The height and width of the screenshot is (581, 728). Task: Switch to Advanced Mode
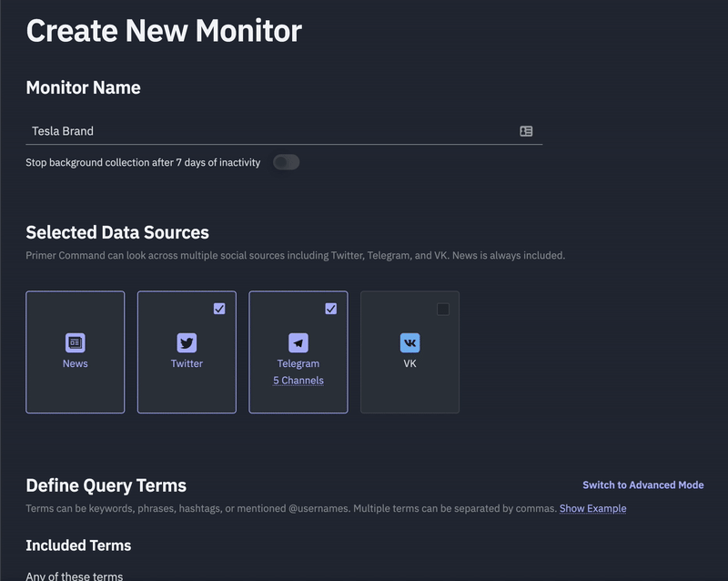click(x=643, y=484)
